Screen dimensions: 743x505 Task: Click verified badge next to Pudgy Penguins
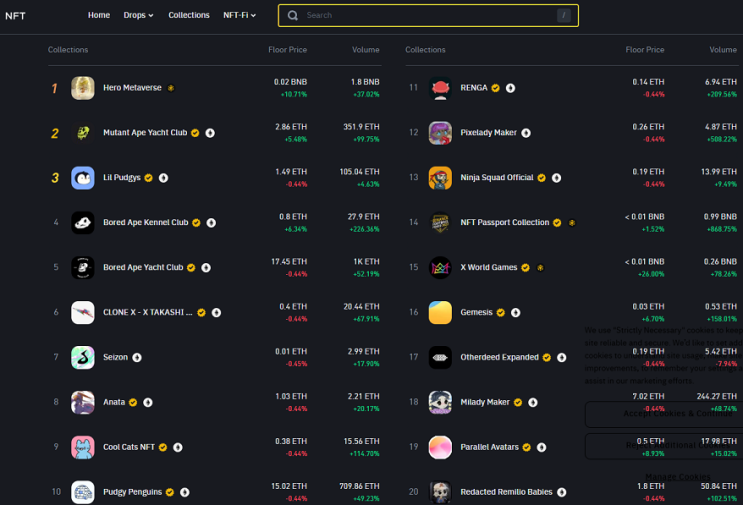point(170,492)
